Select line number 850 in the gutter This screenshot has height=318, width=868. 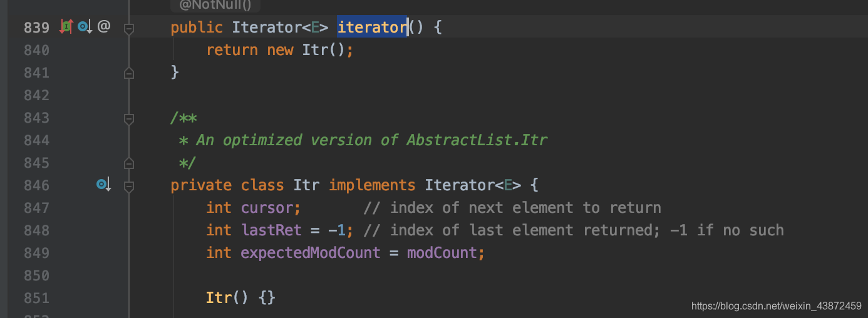pos(36,275)
